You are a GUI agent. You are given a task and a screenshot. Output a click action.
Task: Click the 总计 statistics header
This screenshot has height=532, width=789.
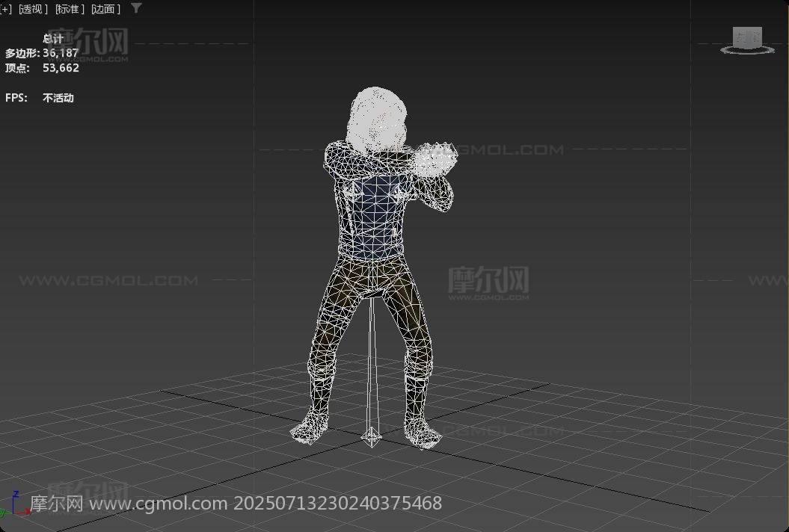coord(53,39)
